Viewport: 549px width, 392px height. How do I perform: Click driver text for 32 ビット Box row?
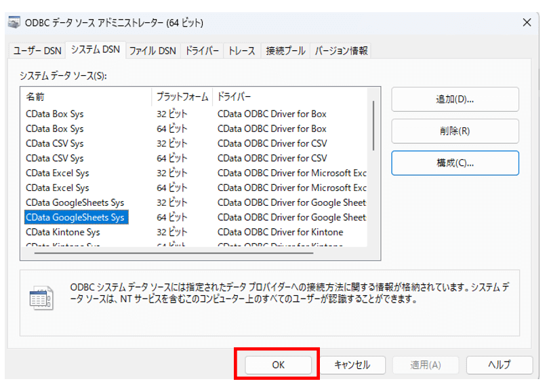[272, 114]
